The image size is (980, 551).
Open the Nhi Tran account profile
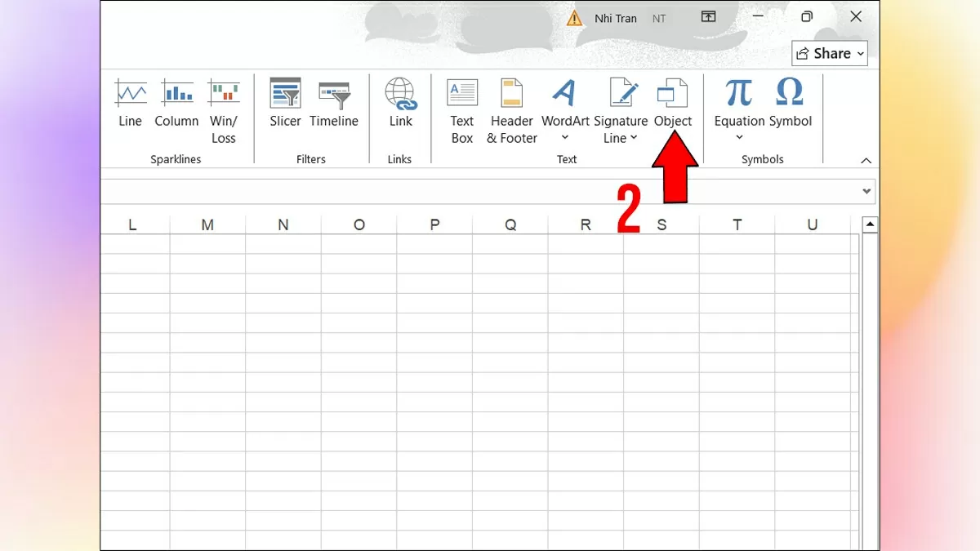pyautogui.click(x=616, y=18)
